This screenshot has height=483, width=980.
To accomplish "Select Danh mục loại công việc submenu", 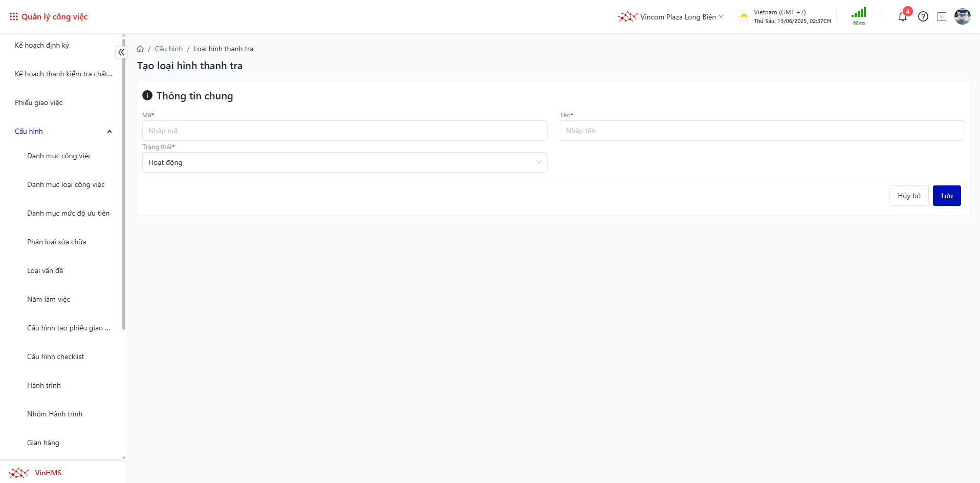I will 66,184.
